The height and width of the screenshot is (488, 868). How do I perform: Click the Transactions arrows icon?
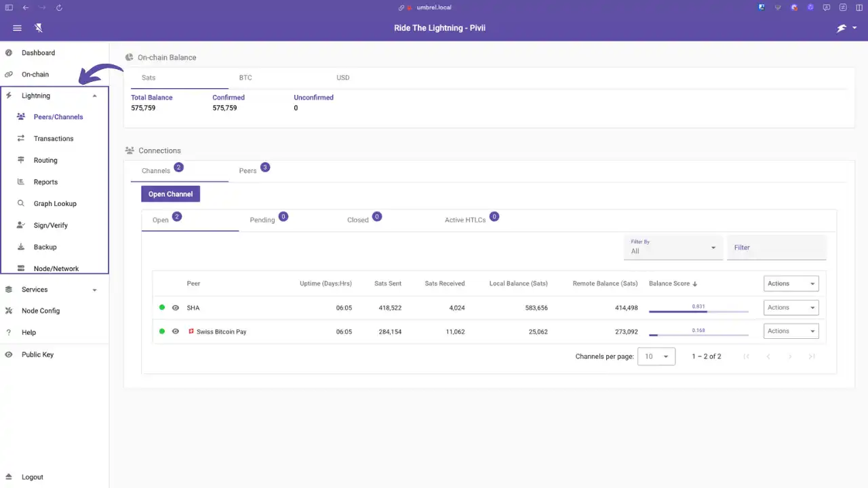pyautogui.click(x=21, y=138)
